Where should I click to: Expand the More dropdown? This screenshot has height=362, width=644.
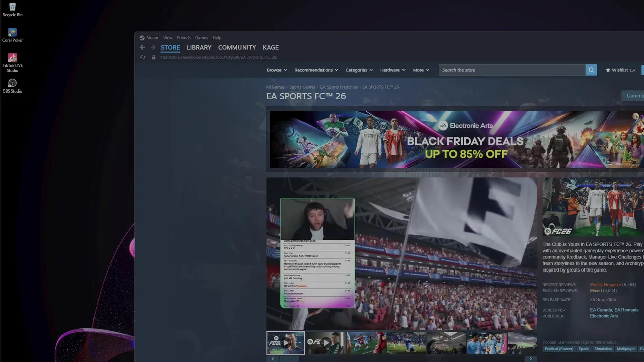(x=421, y=70)
